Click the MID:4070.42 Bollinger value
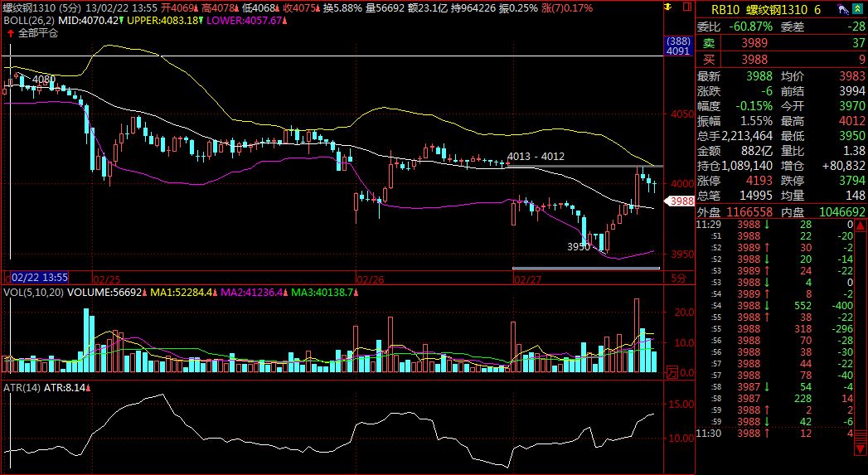Image resolution: width=868 pixels, height=475 pixels. click(90, 21)
